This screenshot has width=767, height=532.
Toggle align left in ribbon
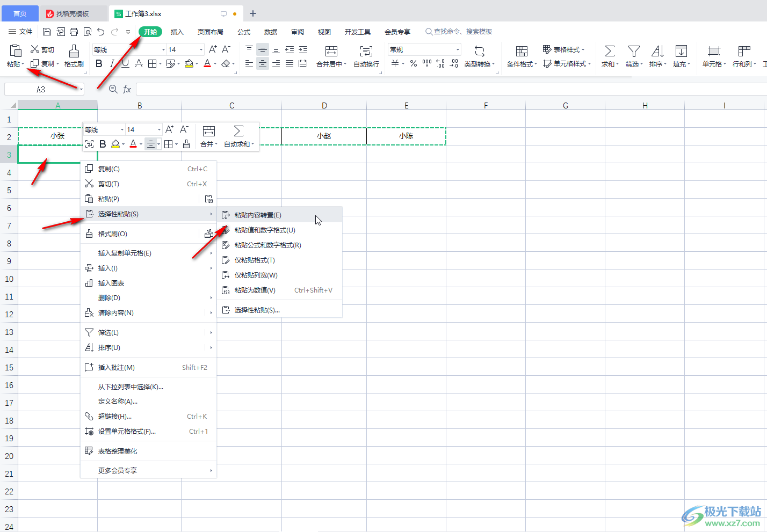click(x=249, y=64)
